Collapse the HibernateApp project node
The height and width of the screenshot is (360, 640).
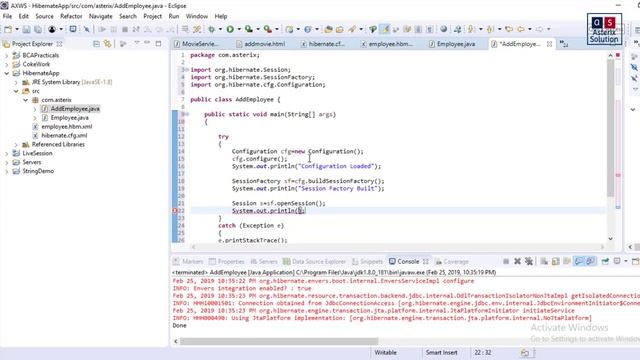(7, 73)
